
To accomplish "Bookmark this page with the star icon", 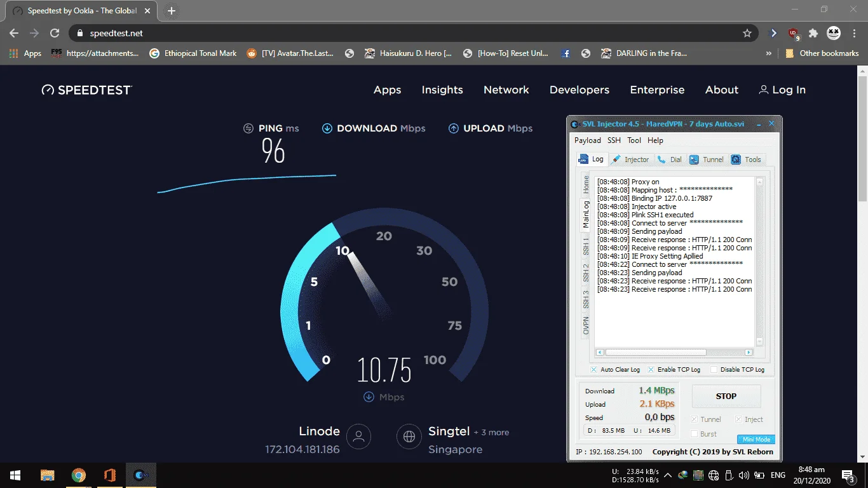I will (x=747, y=33).
